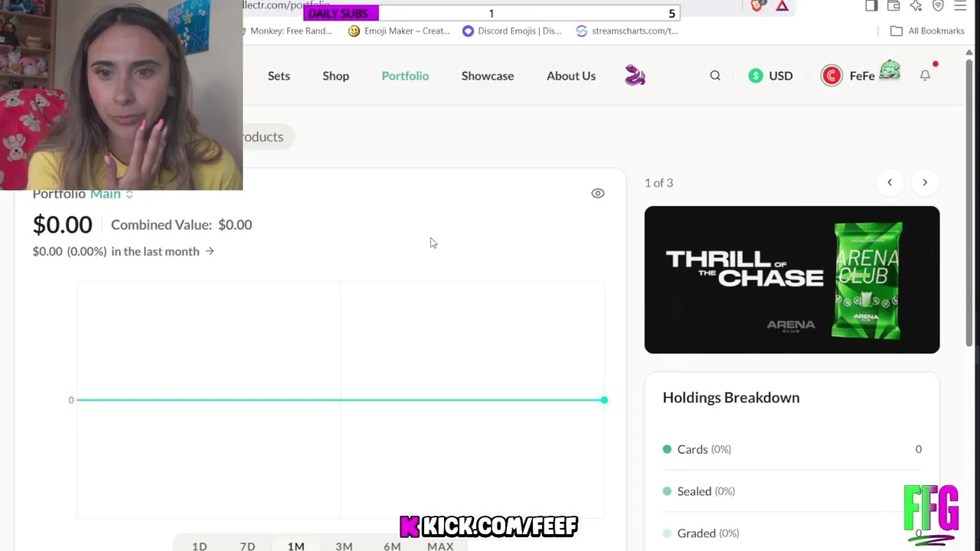The width and height of the screenshot is (980, 551).
Task: Click the Holdings Breakdown heading
Action: tap(731, 398)
